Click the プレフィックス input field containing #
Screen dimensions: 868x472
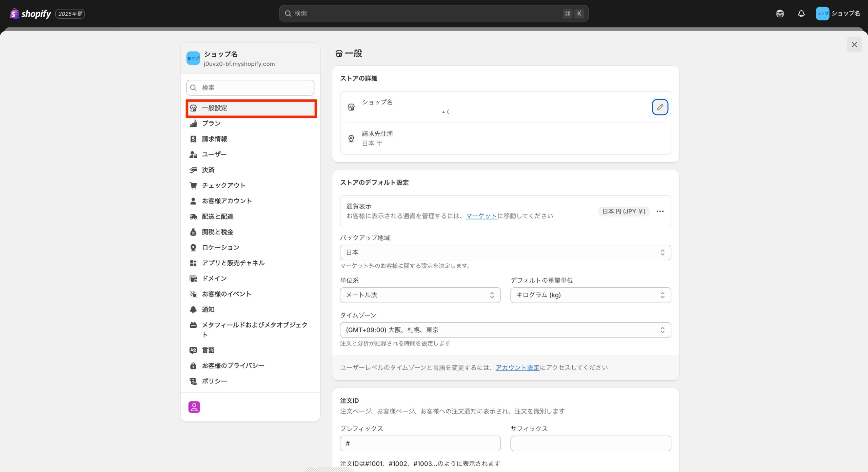point(420,443)
